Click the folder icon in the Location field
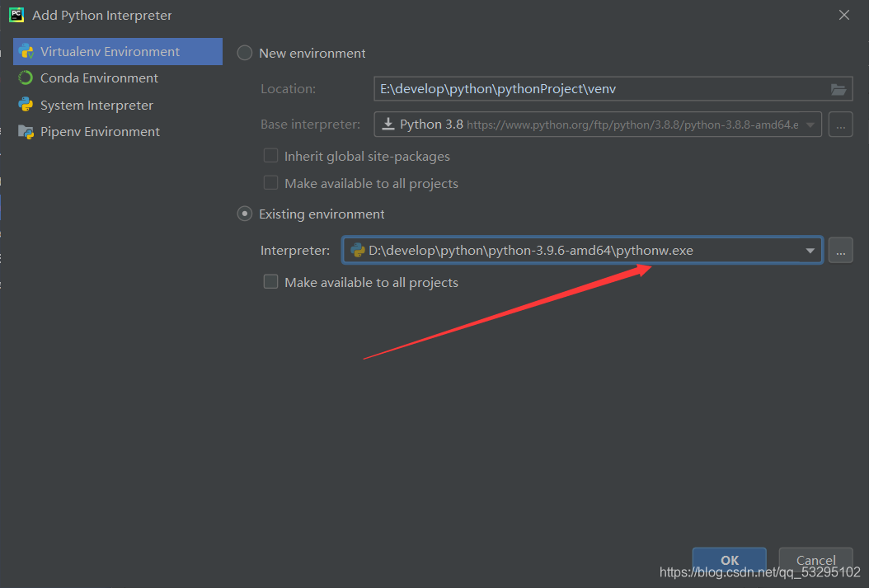 [838, 89]
